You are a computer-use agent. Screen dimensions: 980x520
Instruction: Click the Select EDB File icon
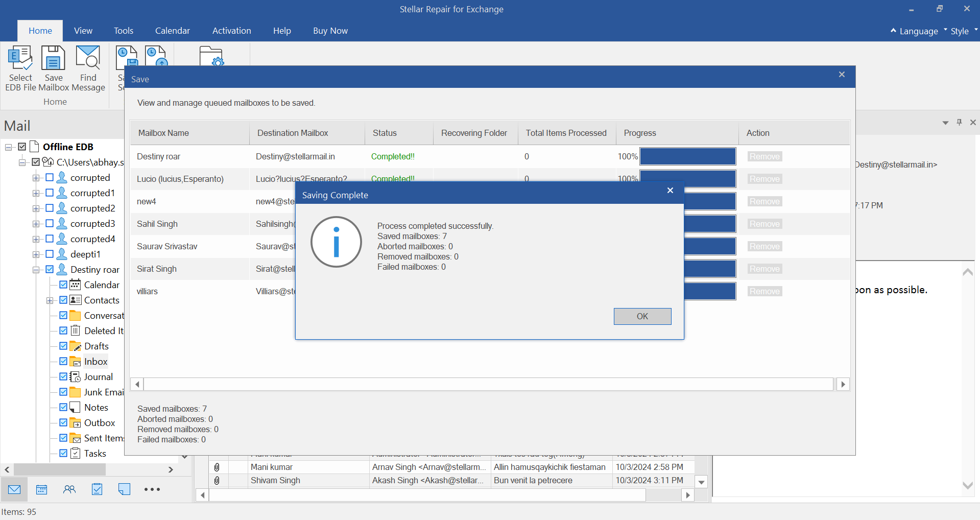coord(20,58)
